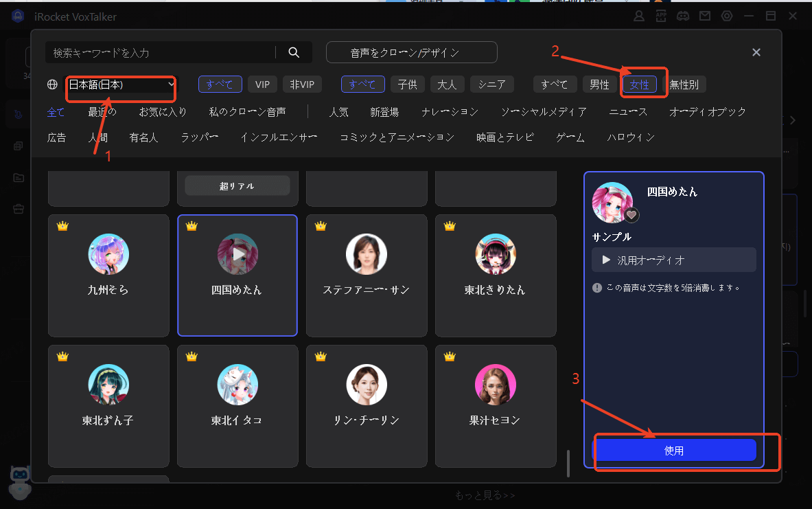Select the リン・チーリン voice card
Viewport: 812px width, 509px height.
367,406
